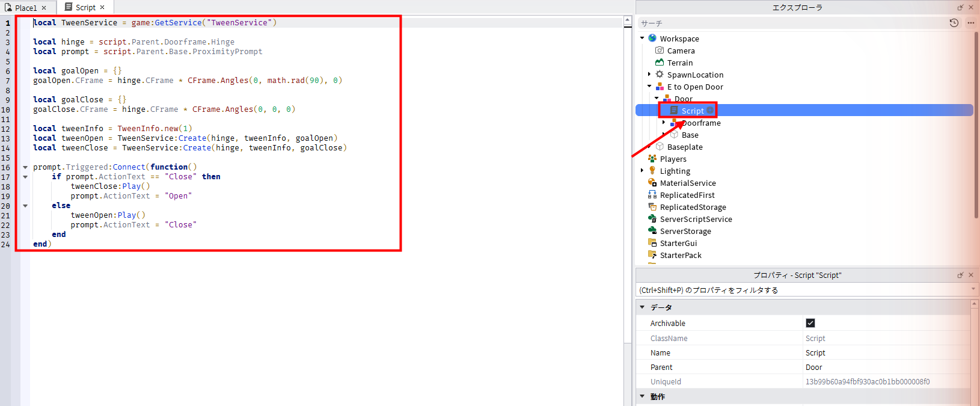Select Baseplate in the Explorer
Screen dimensions: 980x406
click(x=685, y=147)
